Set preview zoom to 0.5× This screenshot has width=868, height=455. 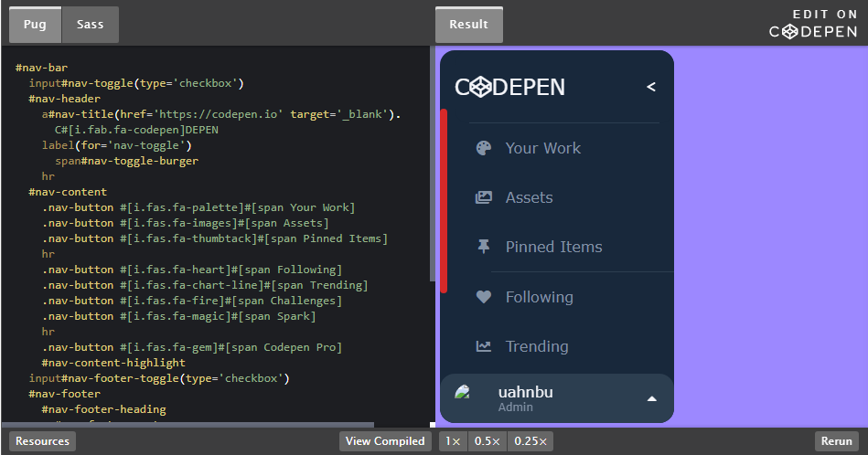pos(488,441)
